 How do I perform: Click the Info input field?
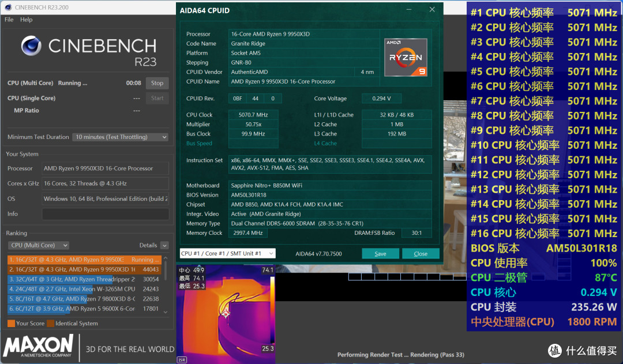coord(106,214)
